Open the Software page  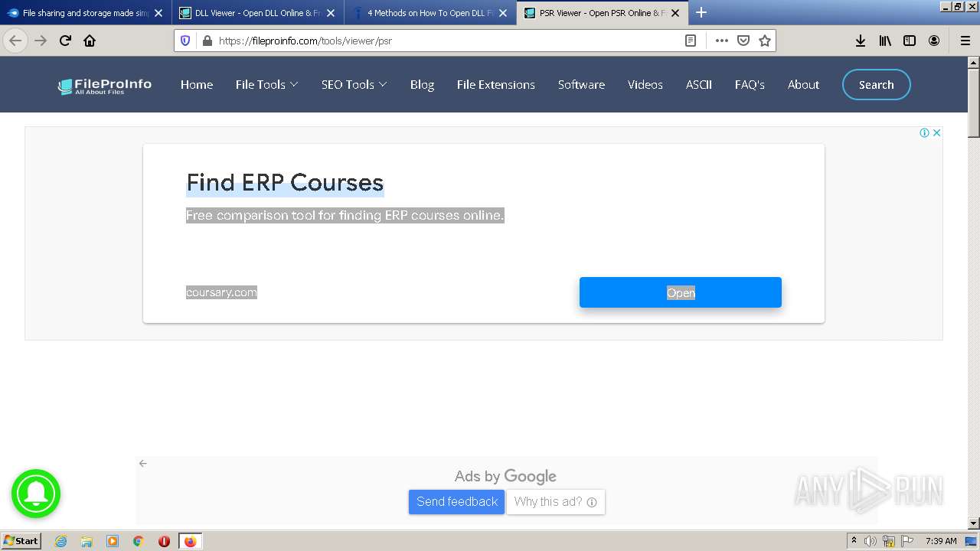[581, 85]
